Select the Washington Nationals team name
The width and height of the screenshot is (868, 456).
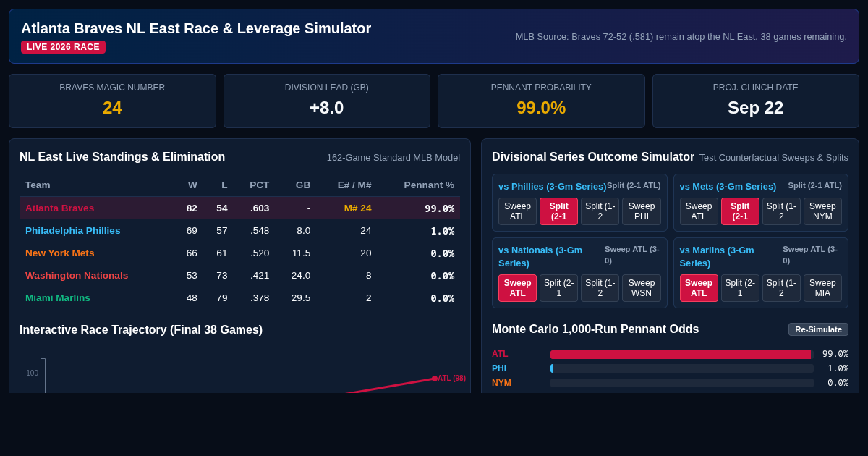coord(77,275)
